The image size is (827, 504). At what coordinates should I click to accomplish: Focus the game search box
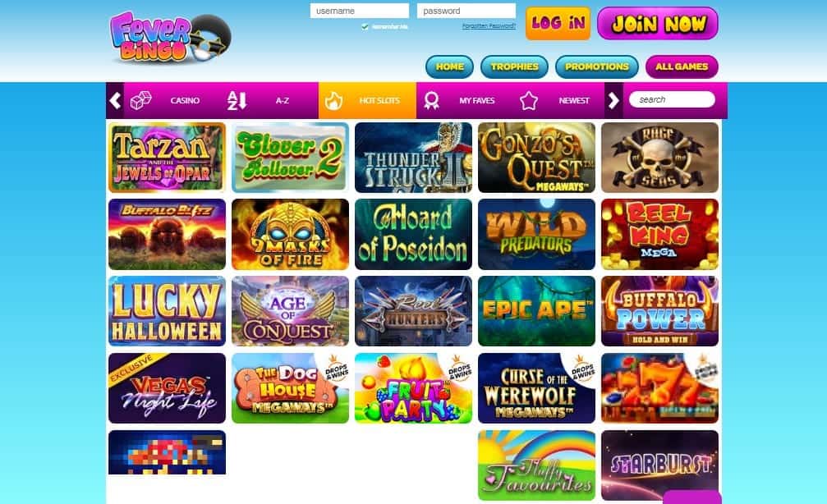point(672,99)
